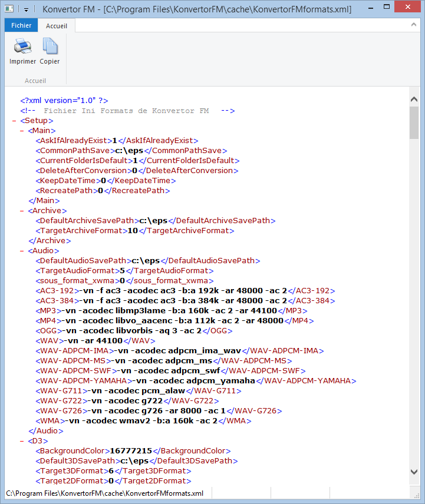Switch to the Accueil tab
The width and height of the screenshot is (425, 504).
pos(57,26)
